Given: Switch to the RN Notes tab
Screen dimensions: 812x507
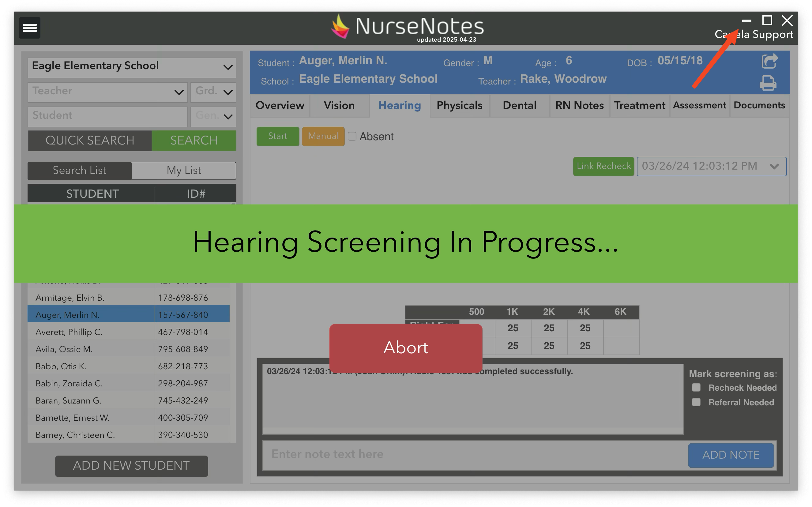Looking at the screenshot, I should (580, 106).
